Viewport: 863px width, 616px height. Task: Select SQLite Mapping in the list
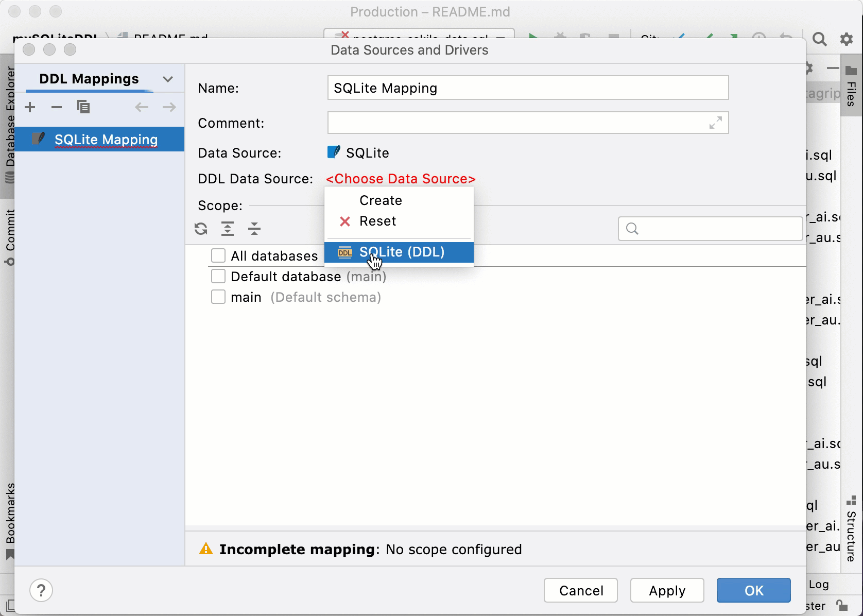99,139
